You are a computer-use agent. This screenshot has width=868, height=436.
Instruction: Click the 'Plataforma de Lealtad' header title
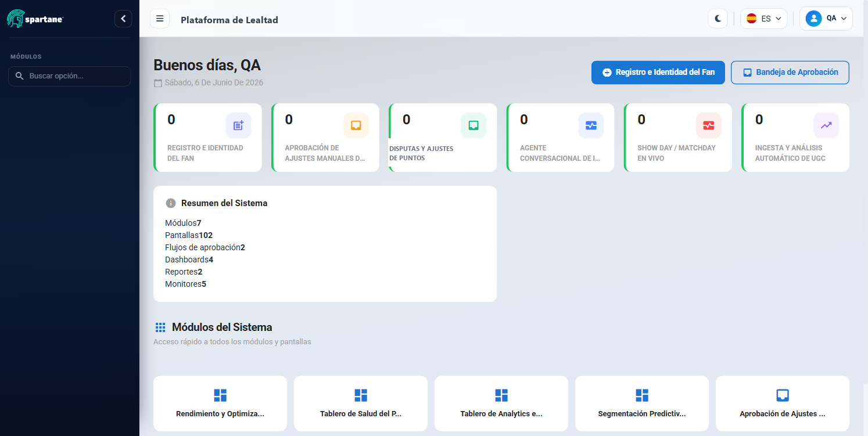click(x=229, y=20)
